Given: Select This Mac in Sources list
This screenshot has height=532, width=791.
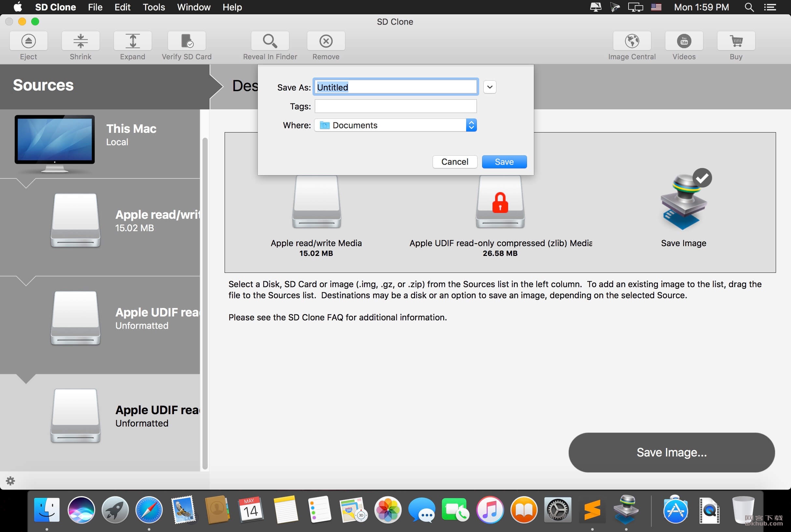Looking at the screenshot, I should (x=100, y=144).
